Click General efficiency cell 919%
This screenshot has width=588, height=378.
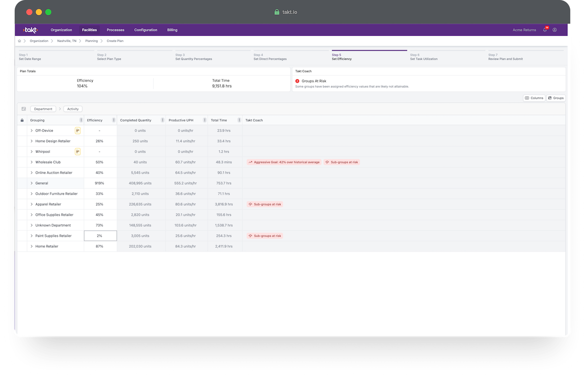coord(100,183)
